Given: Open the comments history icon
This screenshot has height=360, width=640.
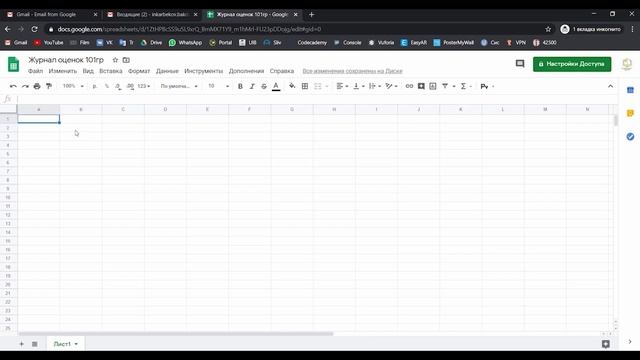Looking at the screenshot, I should 520,64.
